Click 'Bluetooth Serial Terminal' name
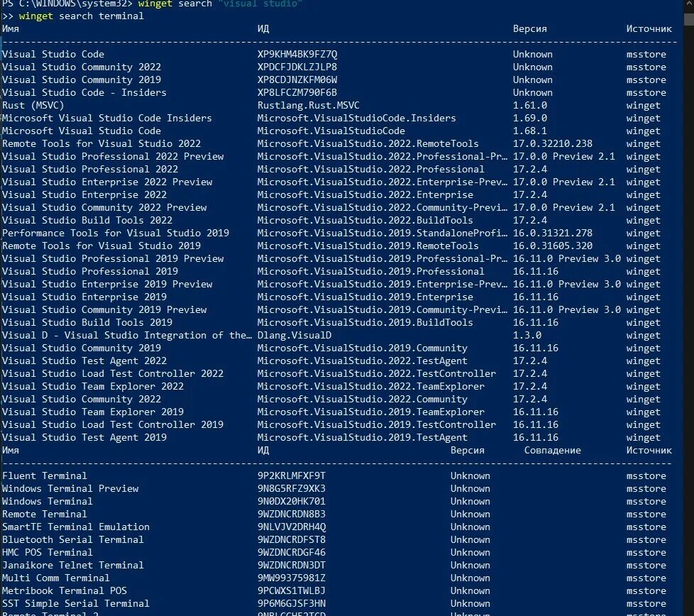Screen dimensions: 694x616 click(x=73, y=540)
